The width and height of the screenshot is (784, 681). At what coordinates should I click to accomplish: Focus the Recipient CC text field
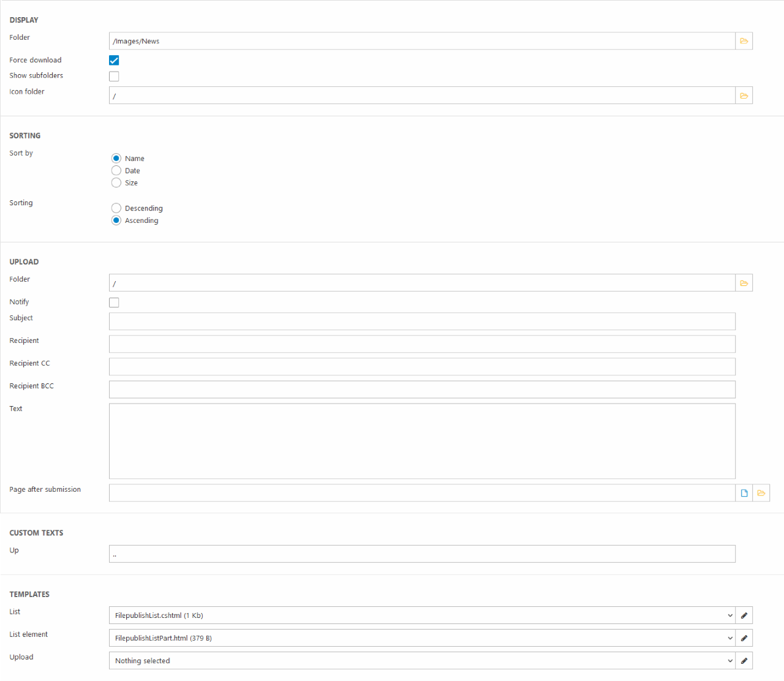pos(421,367)
